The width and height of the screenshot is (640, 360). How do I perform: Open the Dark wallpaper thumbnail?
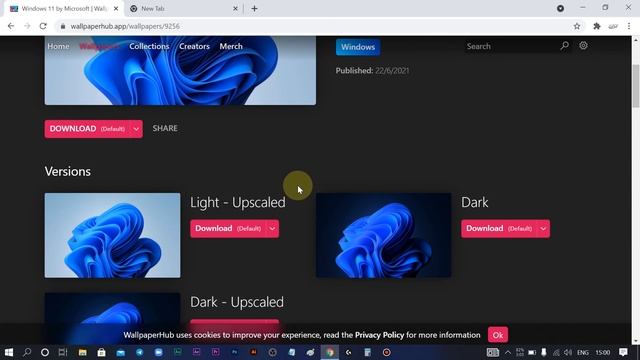384,236
